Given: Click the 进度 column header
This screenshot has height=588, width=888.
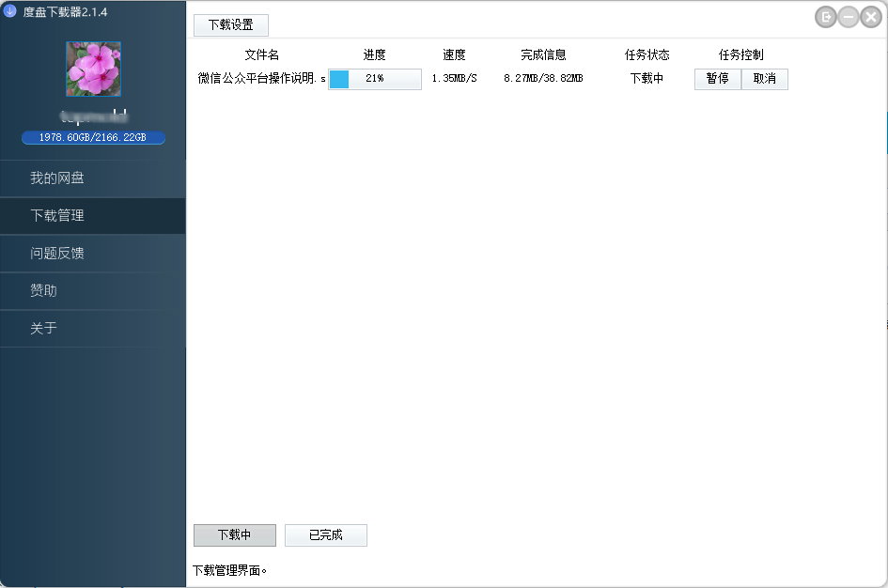Looking at the screenshot, I should [374, 54].
